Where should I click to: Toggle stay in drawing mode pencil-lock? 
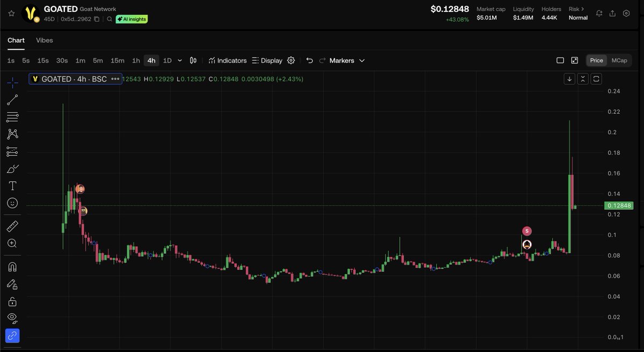click(x=12, y=284)
